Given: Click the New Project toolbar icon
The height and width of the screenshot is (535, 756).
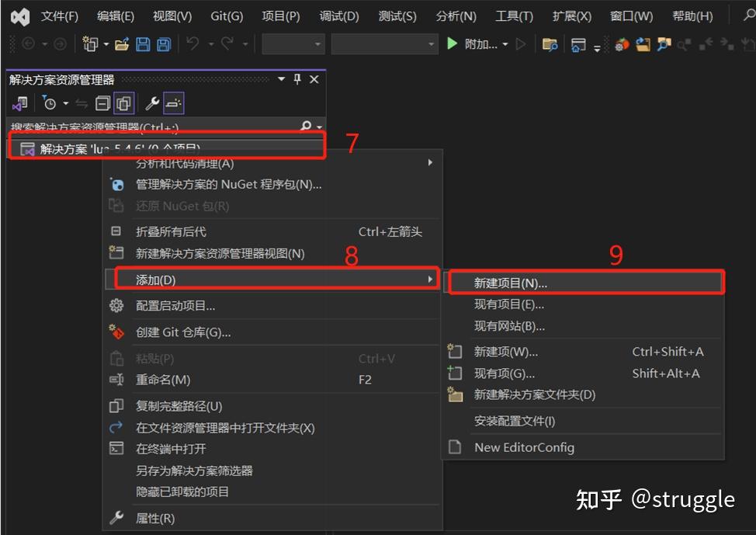Looking at the screenshot, I should pyautogui.click(x=90, y=44).
